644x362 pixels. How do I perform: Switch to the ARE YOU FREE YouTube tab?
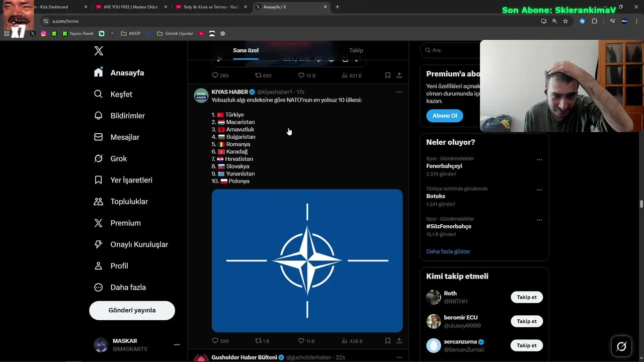pyautogui.click(x=132, y=7)
